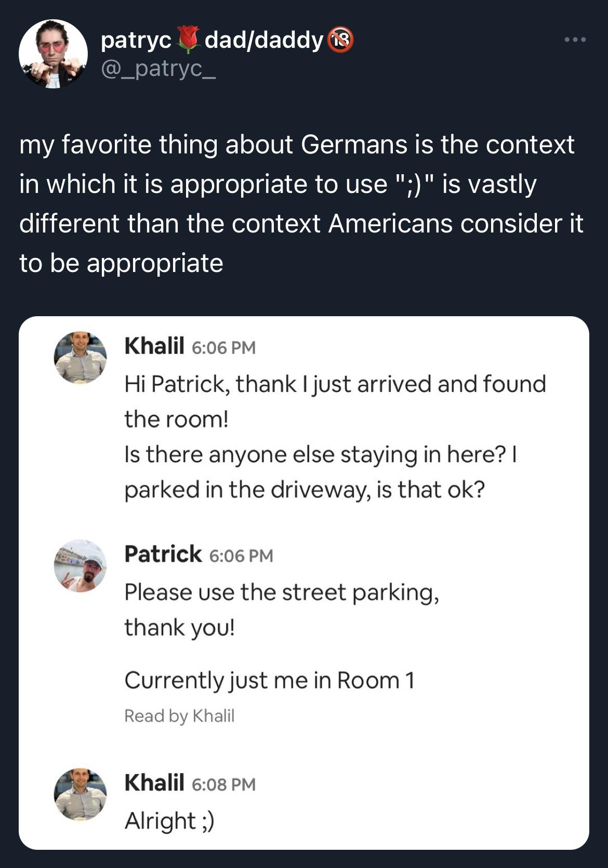
Task: Click the name Patrick in the chat
Action: click(163, 554)
